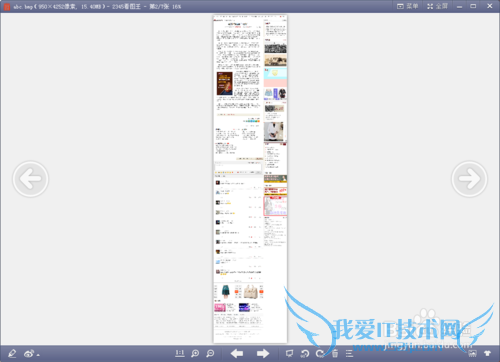Rotate image counterclockwise

305,353
